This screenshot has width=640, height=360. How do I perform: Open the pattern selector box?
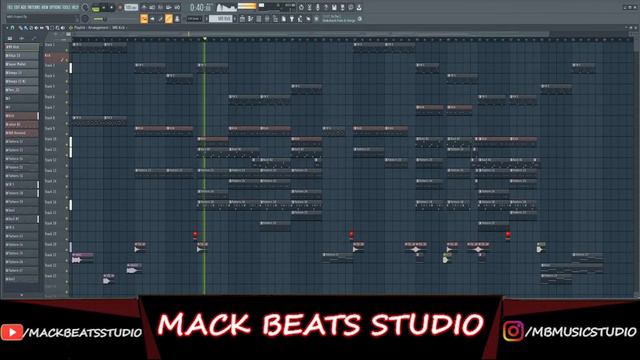pyautogui.click(x=221, y=18)
